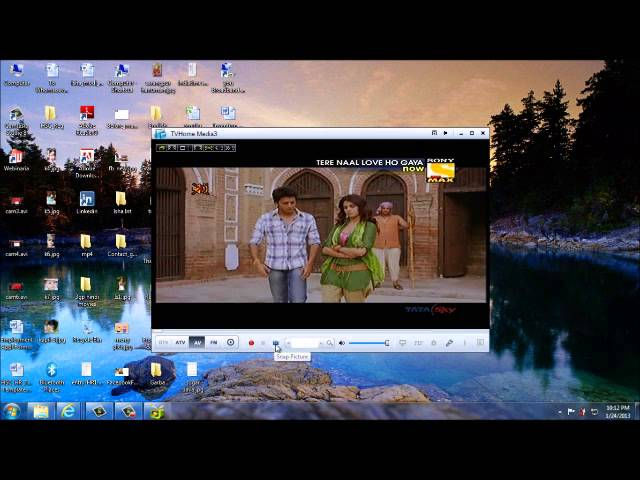Click the taskbar clock

click(x=618, y=412)
